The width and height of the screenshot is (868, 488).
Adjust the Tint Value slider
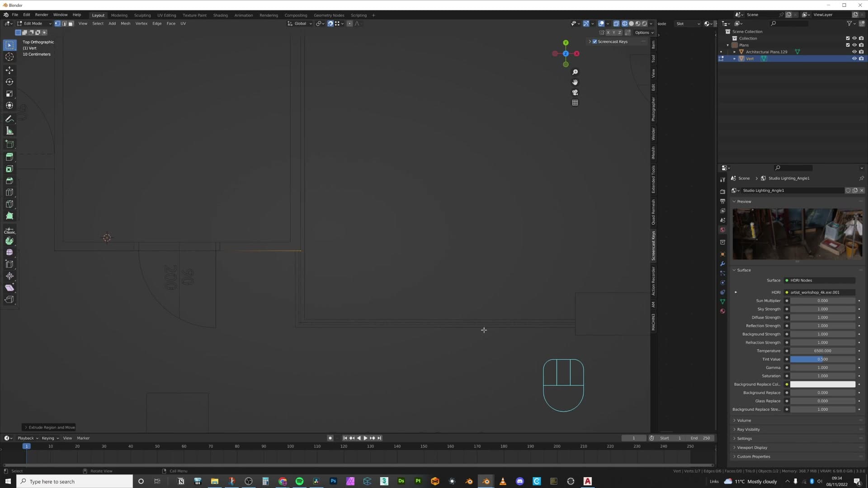(x=822, y=360)
